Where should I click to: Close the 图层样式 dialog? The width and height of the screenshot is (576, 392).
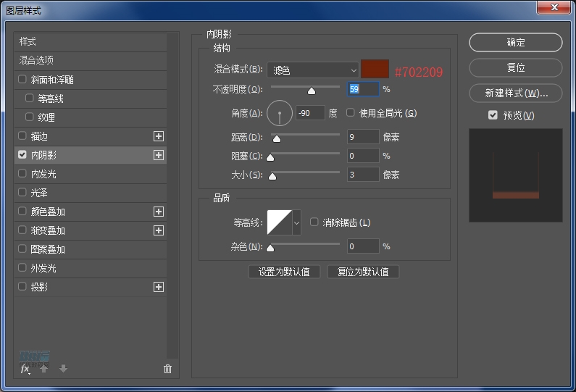coord(554,7)
